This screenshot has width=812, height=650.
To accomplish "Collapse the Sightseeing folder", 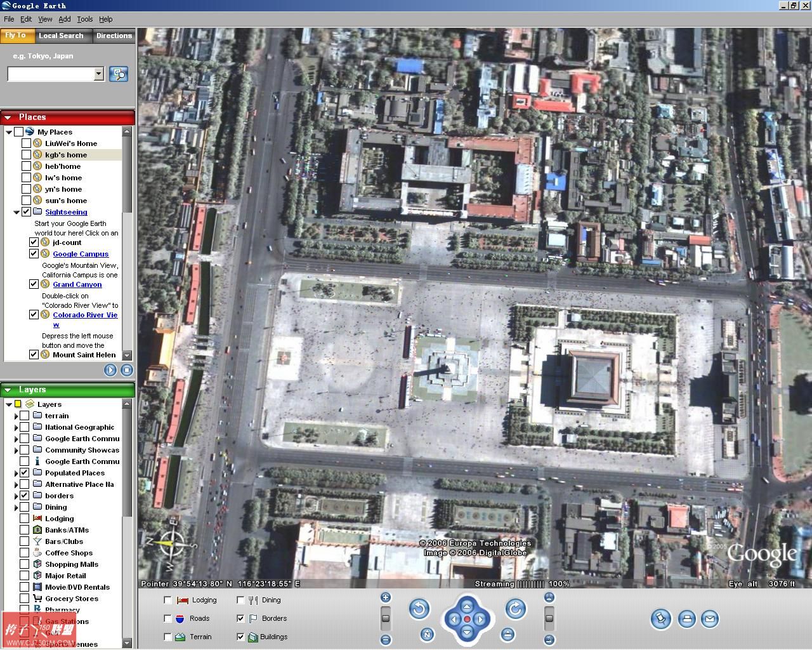I will [x=16, y=212].
